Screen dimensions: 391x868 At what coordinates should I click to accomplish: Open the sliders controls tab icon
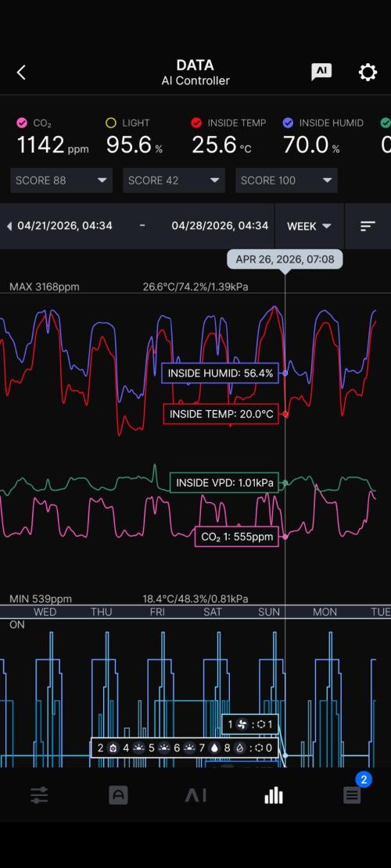pyautogui.click(x=39, y=795)
